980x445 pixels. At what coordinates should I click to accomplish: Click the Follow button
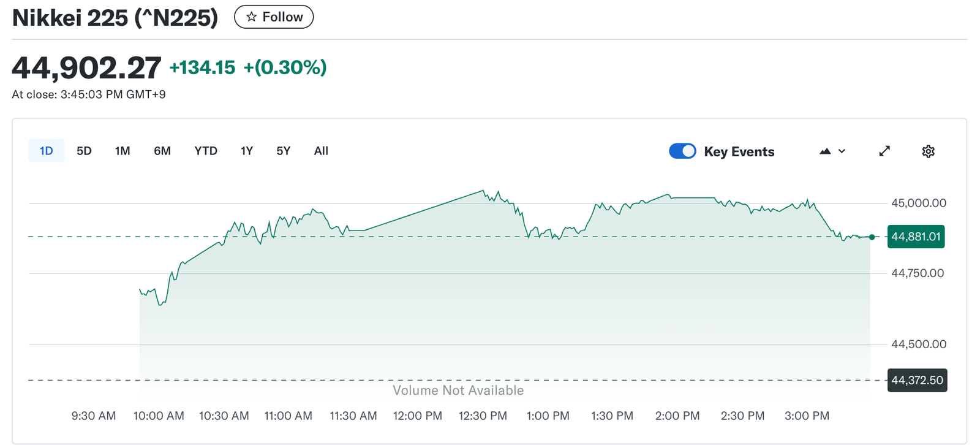(x=274, y=17)
